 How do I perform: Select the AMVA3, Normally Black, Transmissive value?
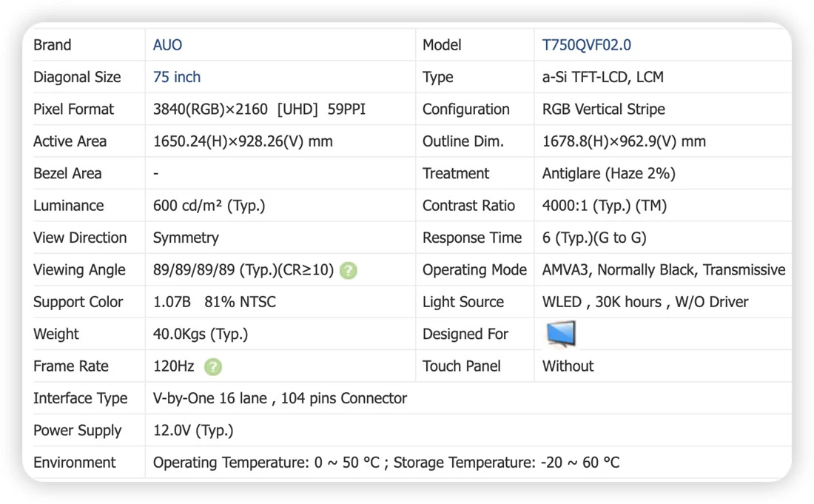(664, 270)
